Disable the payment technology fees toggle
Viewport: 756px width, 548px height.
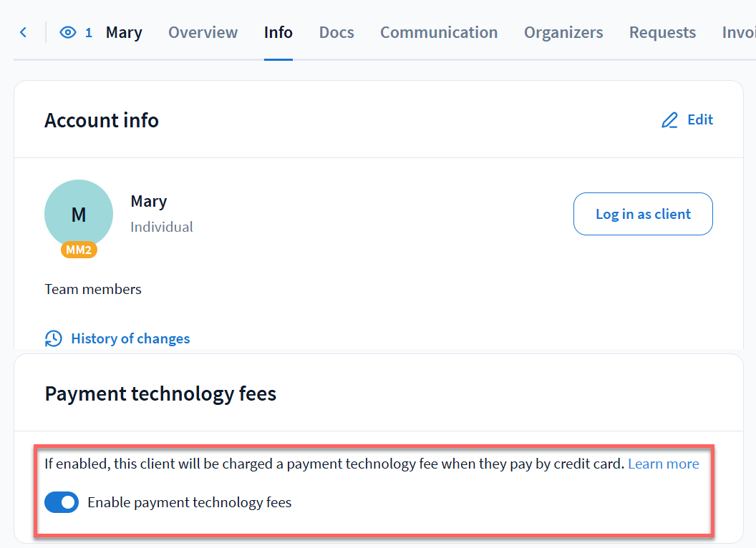(x=62, y=502)
